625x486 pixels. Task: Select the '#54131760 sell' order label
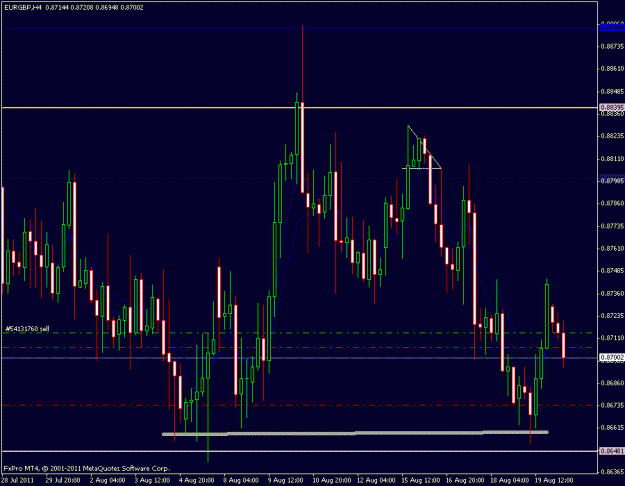pos(28,329)
